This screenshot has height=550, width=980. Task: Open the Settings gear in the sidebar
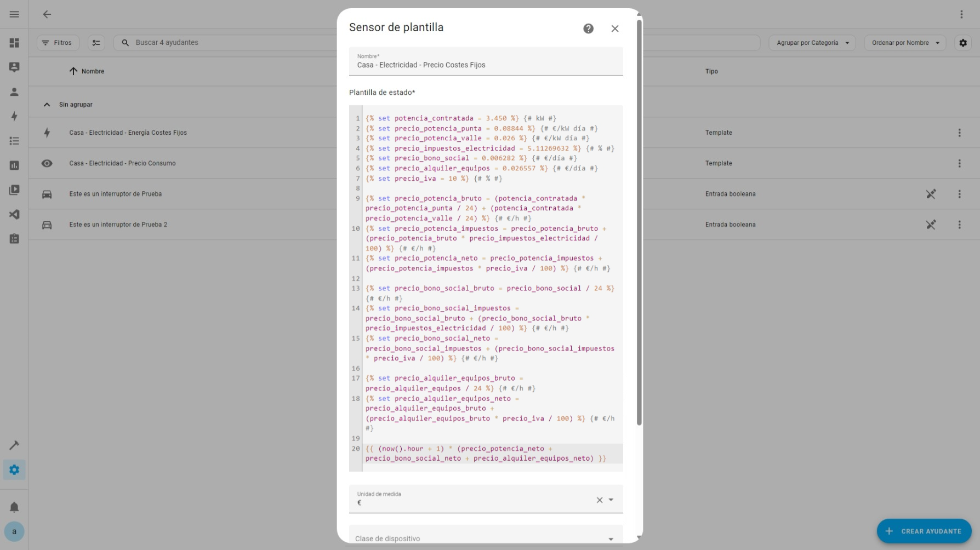pyautogui.click(x=14, y=469)
